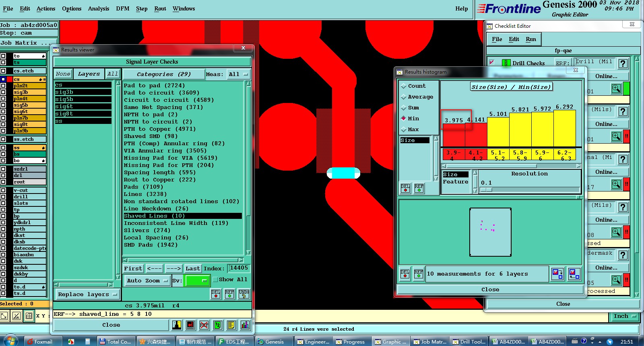644x346 pixels.
Task: Click the None layers button
Action: (63, 74)
